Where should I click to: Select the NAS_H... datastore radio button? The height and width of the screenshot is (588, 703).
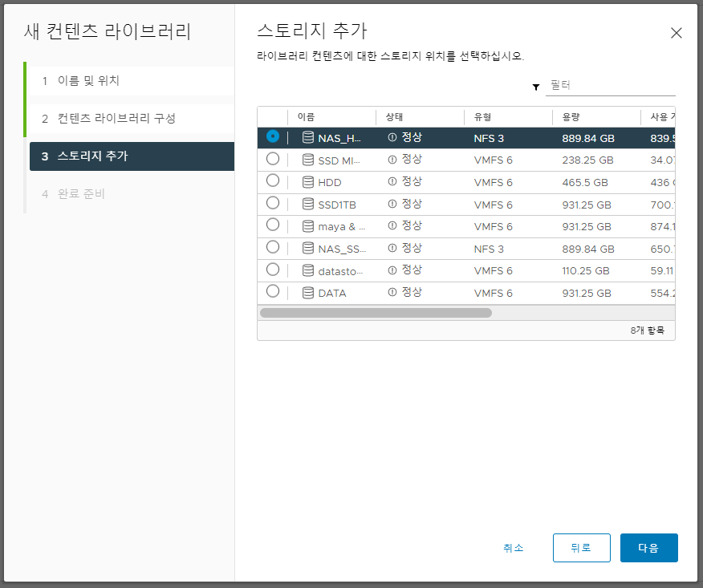pos(273,136)
